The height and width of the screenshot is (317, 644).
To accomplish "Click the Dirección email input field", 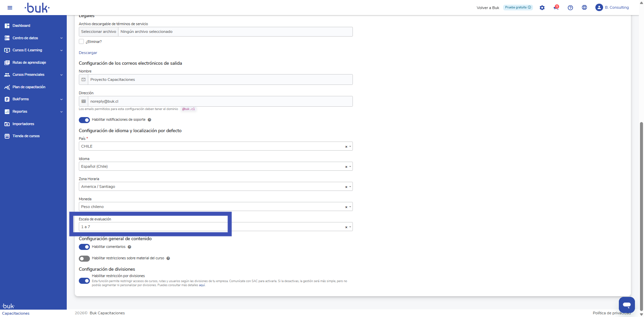I will (220, 101).
